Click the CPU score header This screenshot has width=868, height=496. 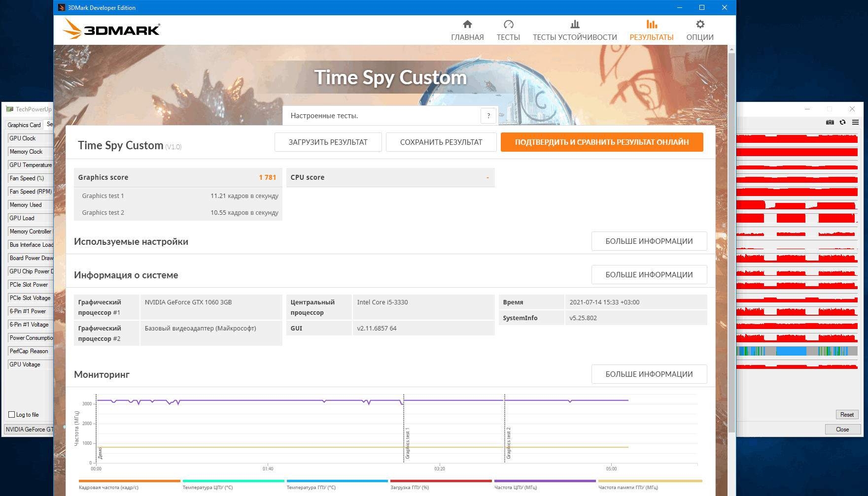click(x=390, y=177)
